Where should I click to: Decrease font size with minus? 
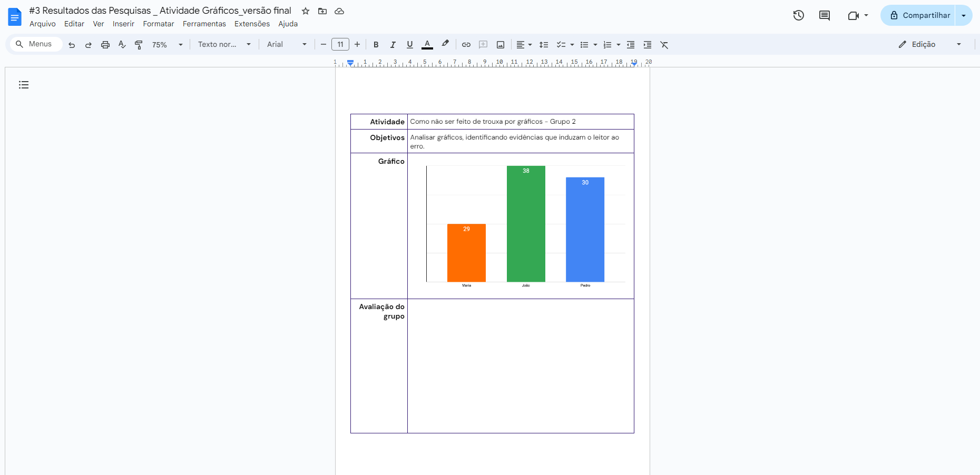click(324, 45)
